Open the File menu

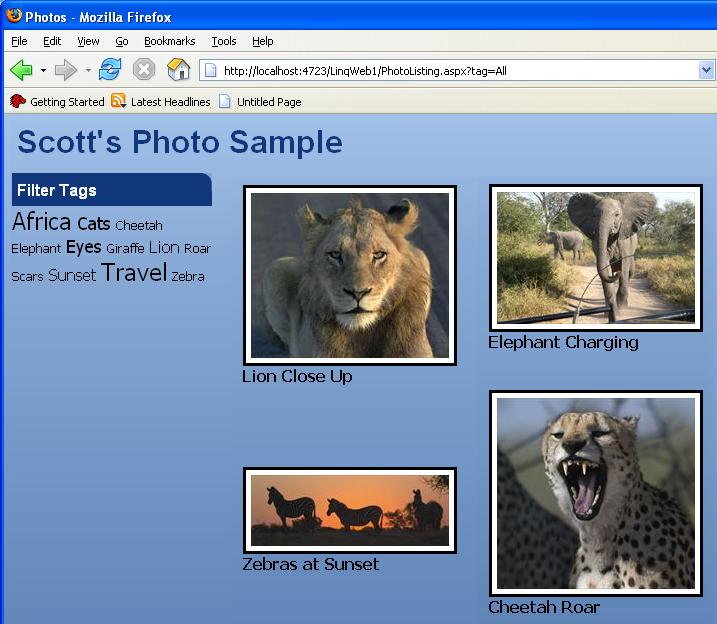coord(19,41)
